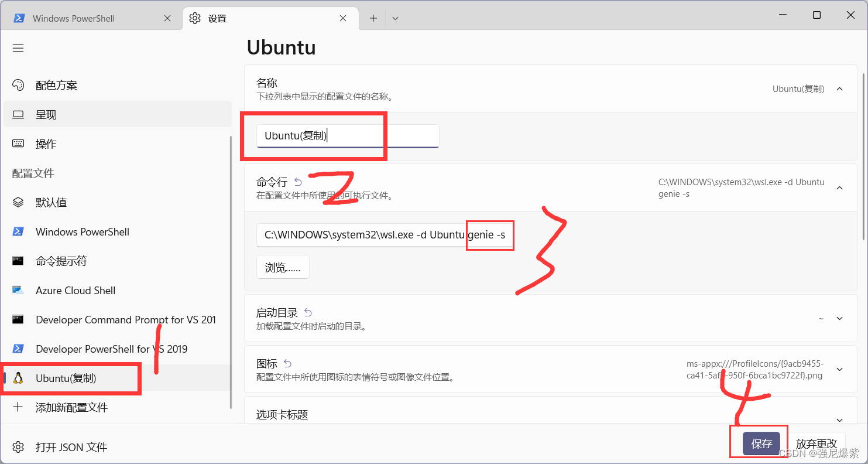
Task: Click the 呈现 display icon
Action: tap(18, 114)
